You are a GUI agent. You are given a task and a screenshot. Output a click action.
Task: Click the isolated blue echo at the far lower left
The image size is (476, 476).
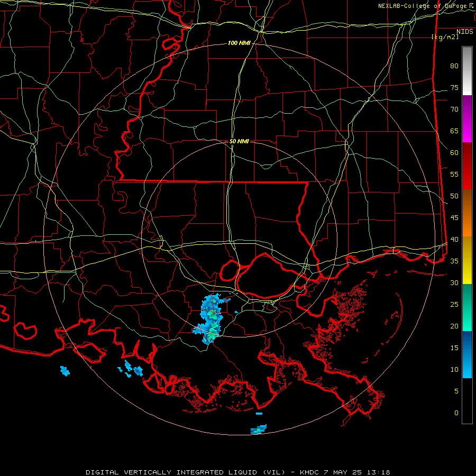point(65,371)
